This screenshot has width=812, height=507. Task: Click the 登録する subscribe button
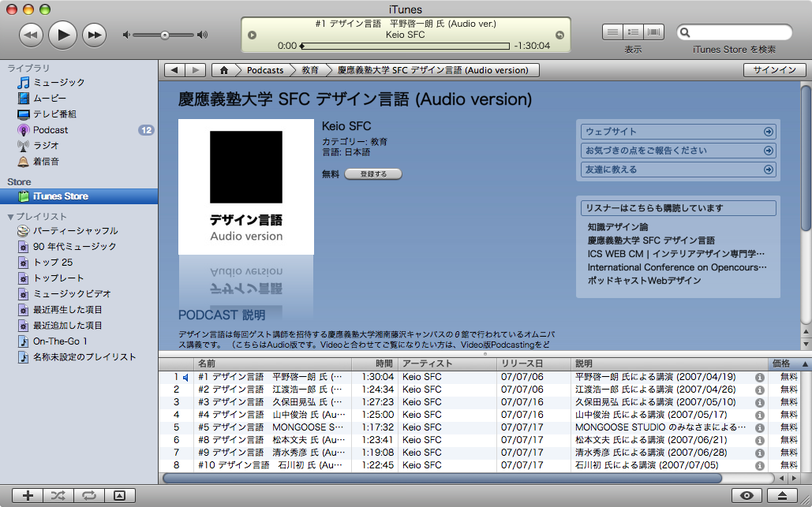pyautogui.click(x=373, y=173)
